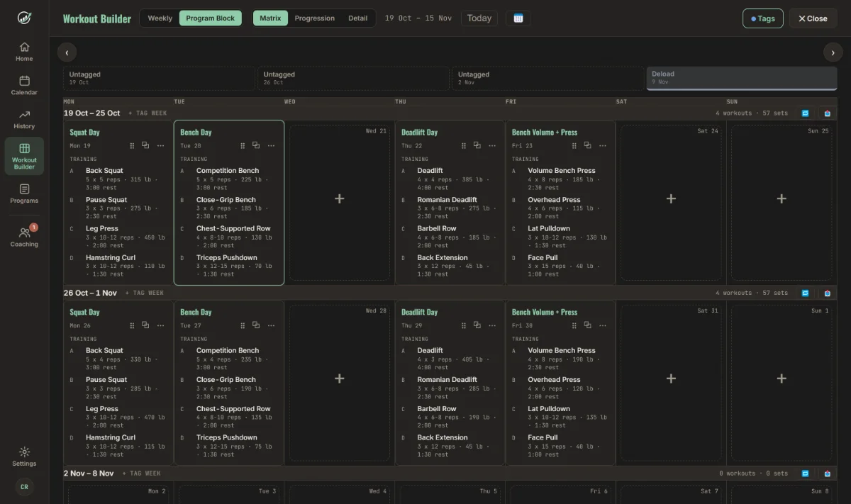
Task: Go to previous block with left arrow
Action: [67, 52]
